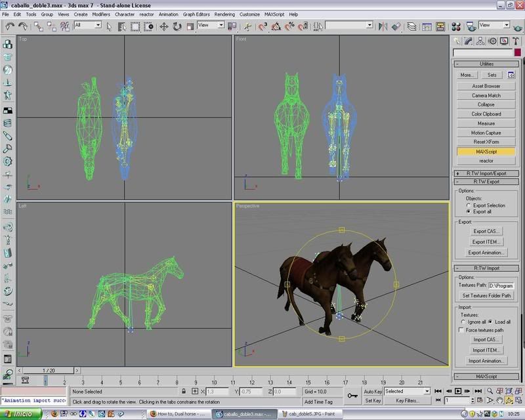The width and height of the screenshot is (525, 420).
Task: Click Set Textures Folder Path button
Action: point(486,296)
